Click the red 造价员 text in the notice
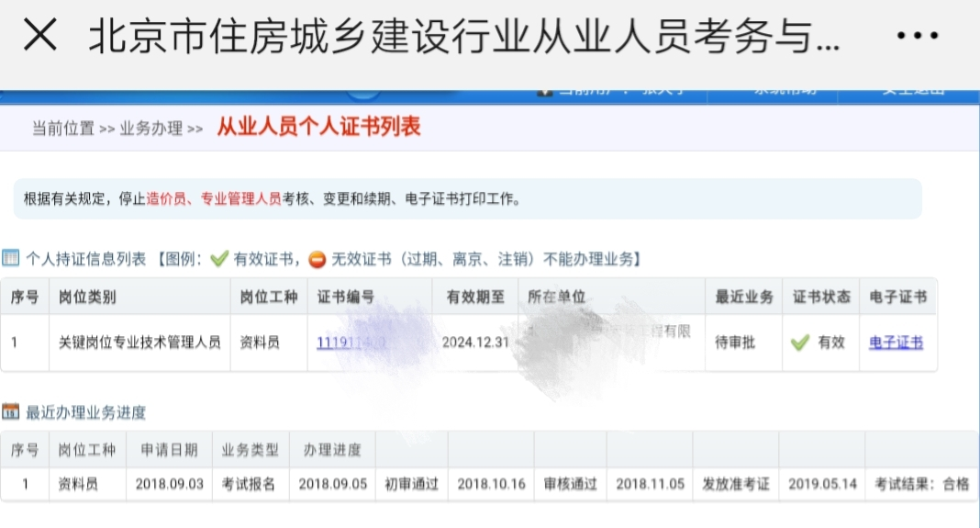Screen dimensions: 980x528 165,198
